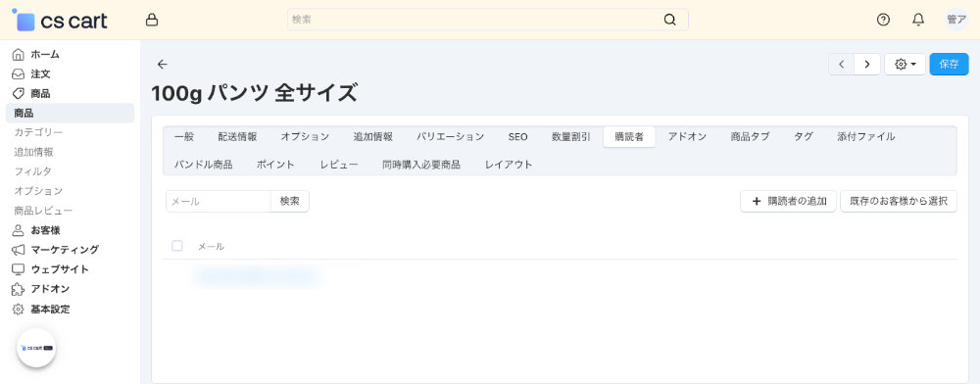Expand マーケティング in sidebar

[65, 250]
